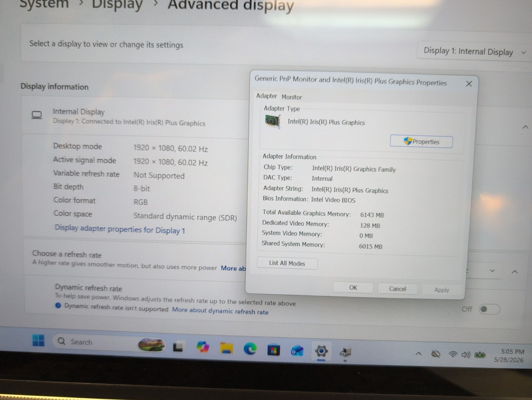532x400 pixels.
Task: Cancel the Graphics Properties dialog
Action: click(397, 289)
